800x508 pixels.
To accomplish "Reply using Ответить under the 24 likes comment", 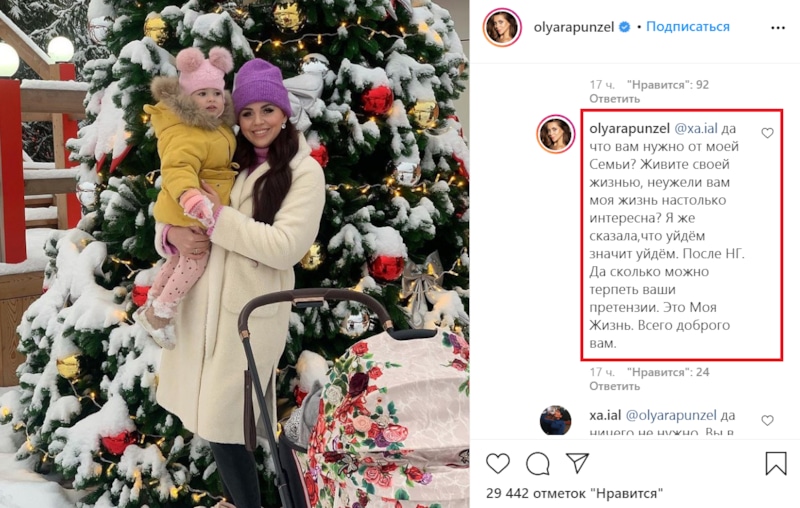I will 614,386.
